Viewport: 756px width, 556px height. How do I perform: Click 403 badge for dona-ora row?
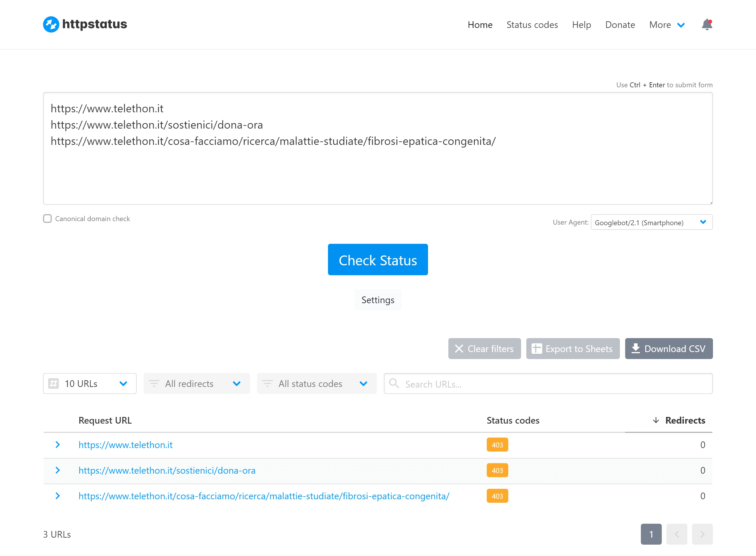(497, 470)
